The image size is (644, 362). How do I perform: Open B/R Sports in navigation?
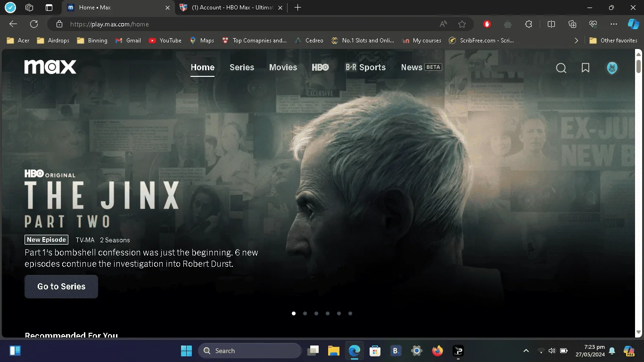365,67
